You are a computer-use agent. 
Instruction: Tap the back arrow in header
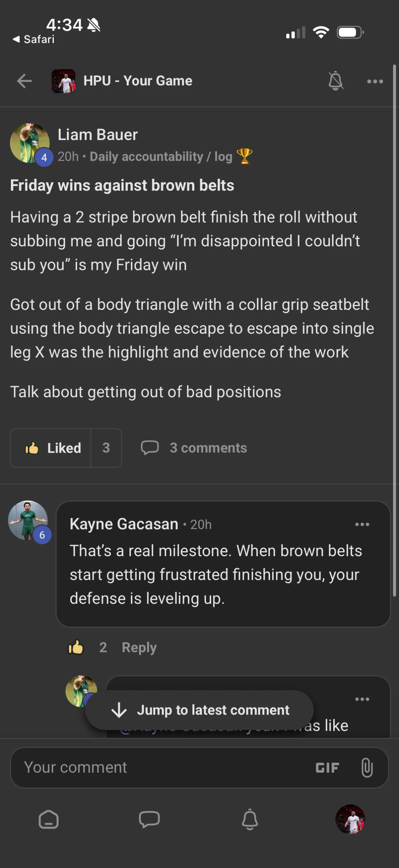pos(24,81)
